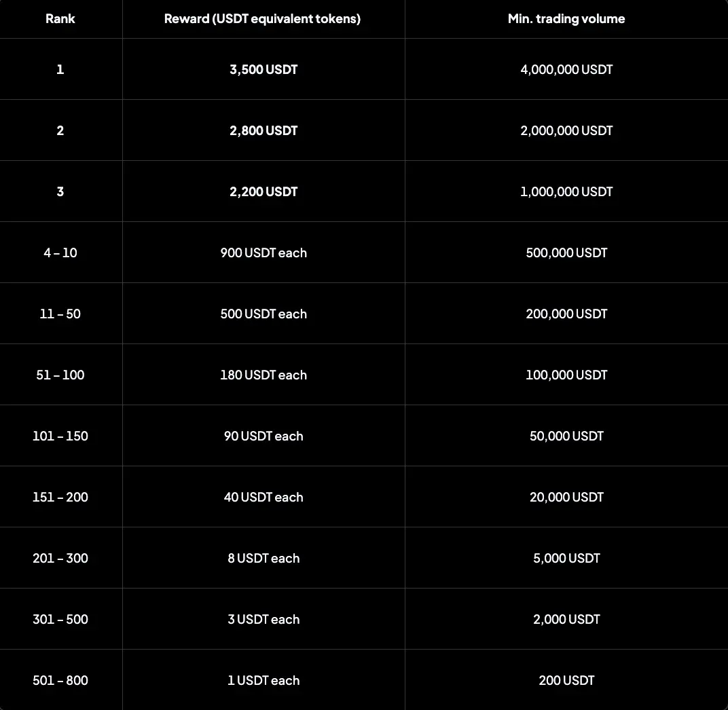Screen dimensions: 728x710
Task: Click the Reward (USDT equivalent tokens) header
Action: pos(263,19)
